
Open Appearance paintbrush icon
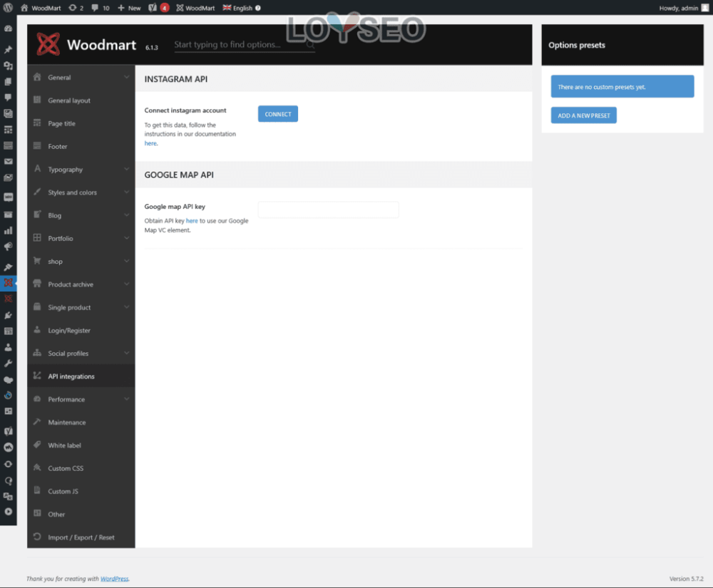pos(8,267)
